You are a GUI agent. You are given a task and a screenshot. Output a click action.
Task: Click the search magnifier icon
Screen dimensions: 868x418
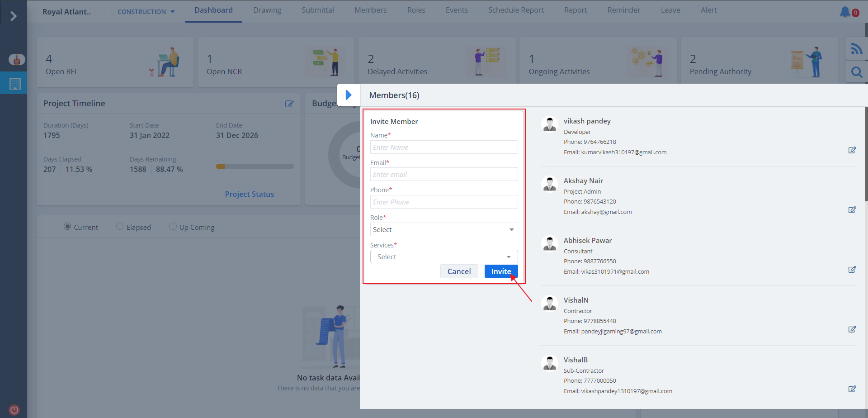856,72
